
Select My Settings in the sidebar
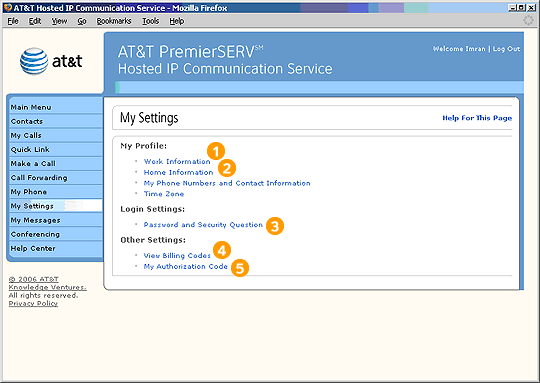pyautogui.click(x=56, y=206)
